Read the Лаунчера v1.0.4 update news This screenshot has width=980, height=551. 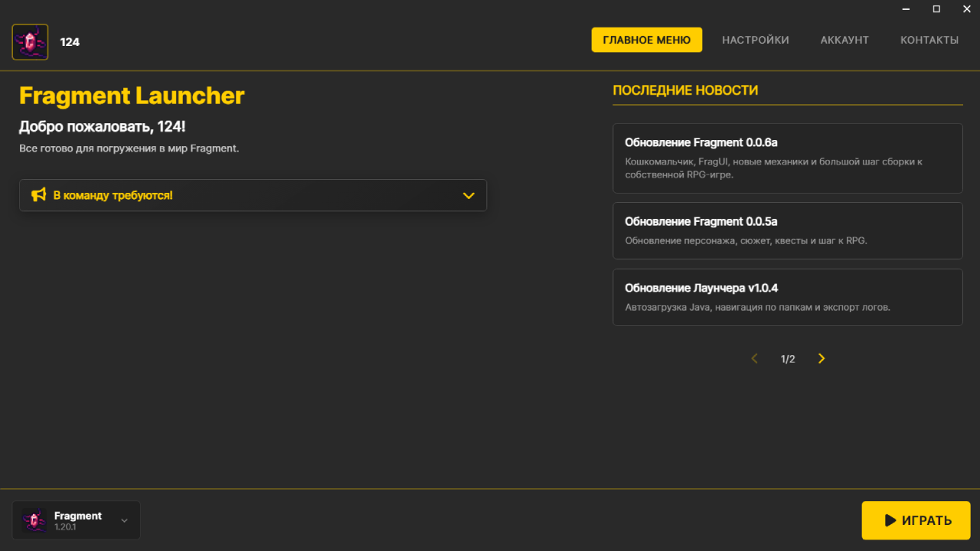pos(787,297)
